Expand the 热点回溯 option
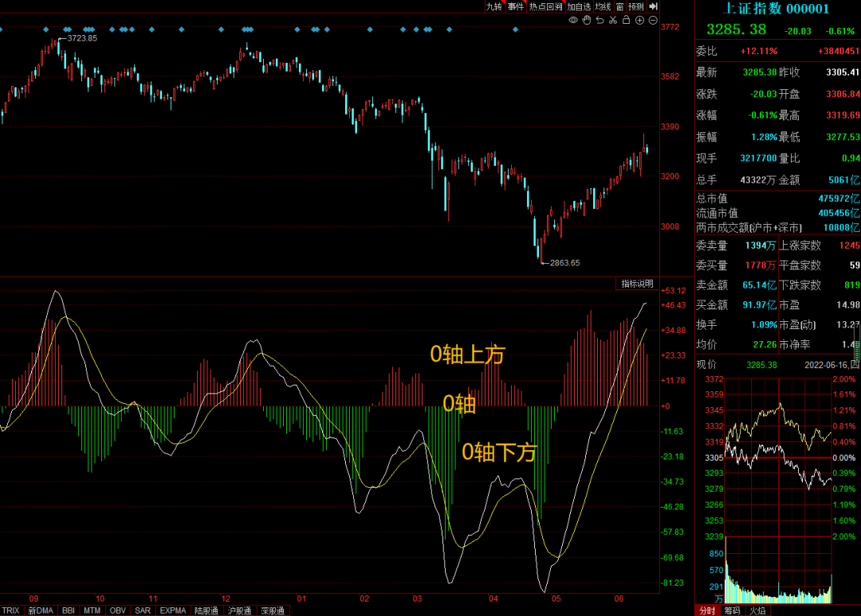This screenshot has height=616, width=861. 546,6
